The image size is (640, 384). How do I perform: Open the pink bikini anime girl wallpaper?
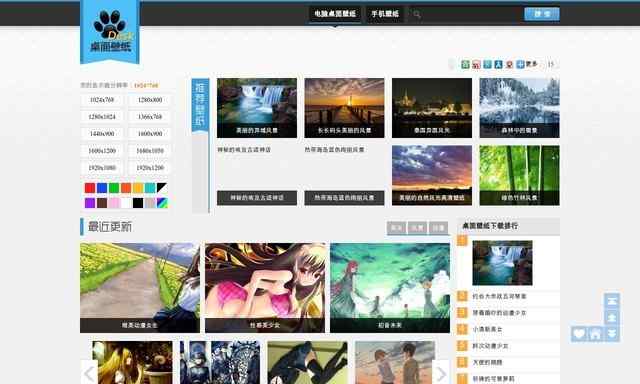tap(265, 288)
